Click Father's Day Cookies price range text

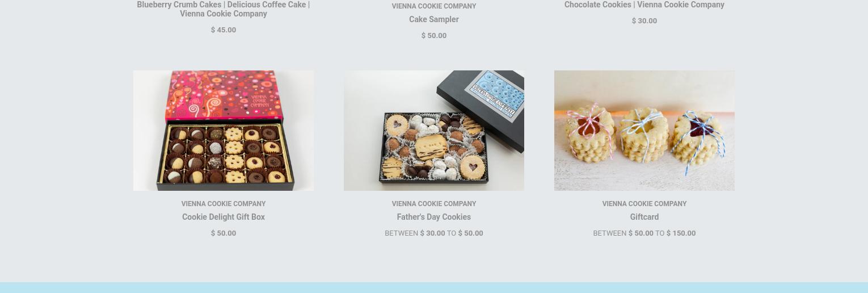coord(434,233)
